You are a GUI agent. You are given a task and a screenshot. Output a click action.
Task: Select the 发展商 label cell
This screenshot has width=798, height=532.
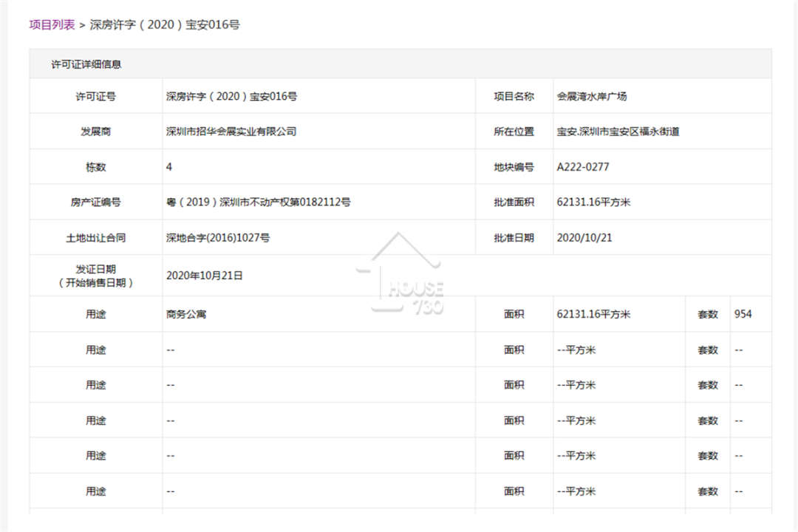95,132
